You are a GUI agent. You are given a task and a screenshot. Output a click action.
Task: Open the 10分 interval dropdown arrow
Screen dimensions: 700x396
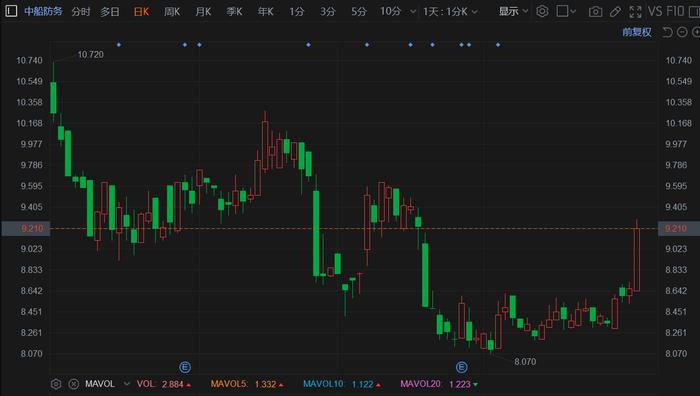[x=413, y=12]
